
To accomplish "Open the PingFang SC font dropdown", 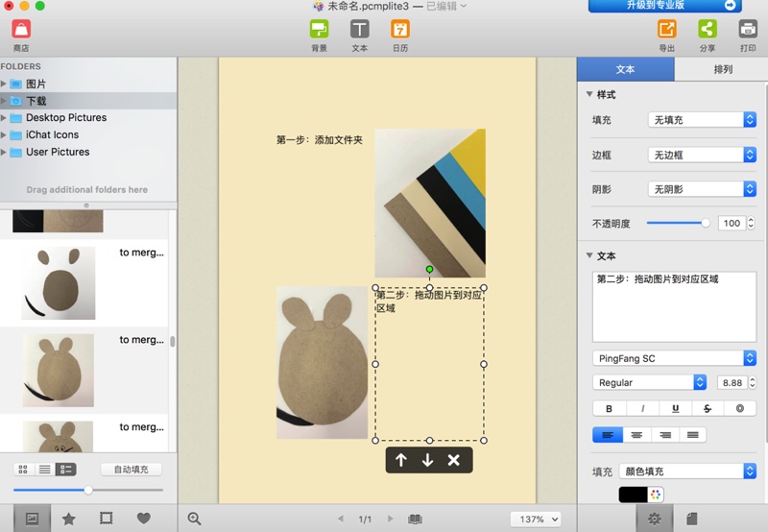I will [675, 358].
